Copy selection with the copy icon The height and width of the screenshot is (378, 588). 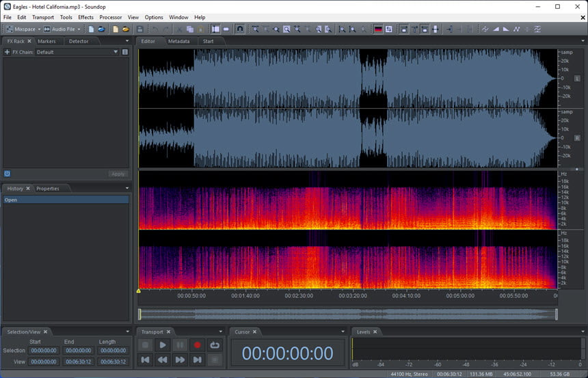coord(190,29)
